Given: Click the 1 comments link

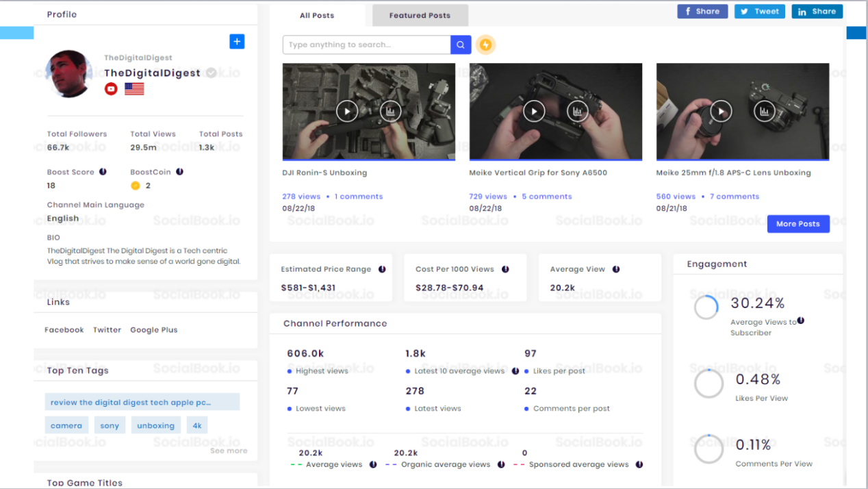Looking at the screenshot, I should (359, 197).
